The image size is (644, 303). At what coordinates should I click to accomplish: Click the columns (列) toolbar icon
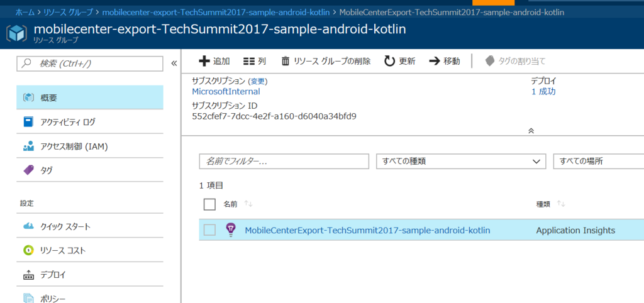(249, 61)
